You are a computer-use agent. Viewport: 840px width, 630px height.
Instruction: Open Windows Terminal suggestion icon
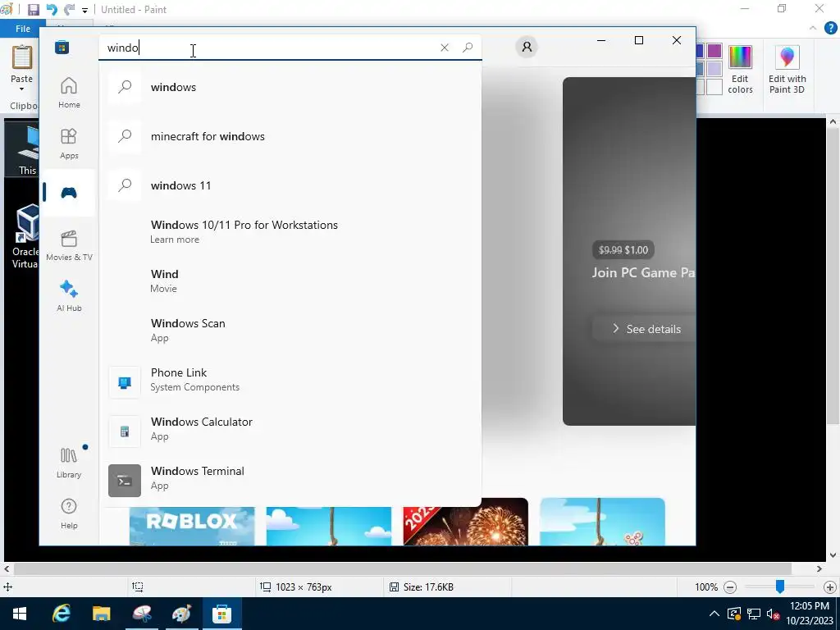pos(125,481)
